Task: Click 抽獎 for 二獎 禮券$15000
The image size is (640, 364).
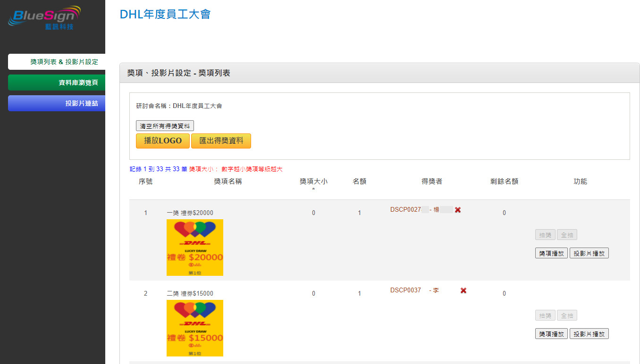Action: point(545,315)
